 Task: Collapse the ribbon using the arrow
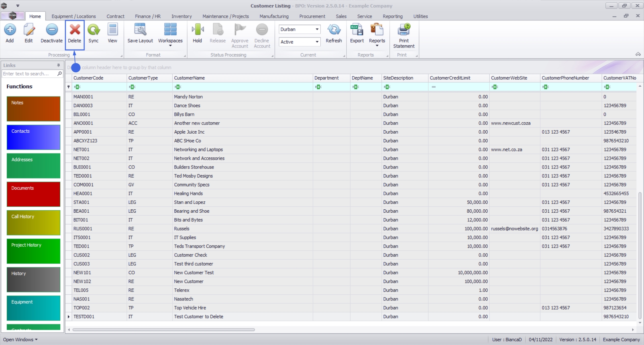(x=638, y=54)
